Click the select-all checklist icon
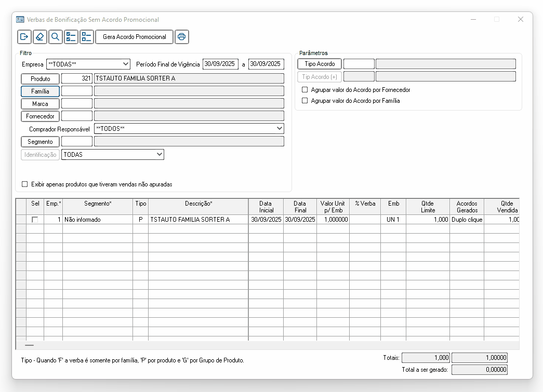This screenshot has width=543, height=392. pos(71,37)
